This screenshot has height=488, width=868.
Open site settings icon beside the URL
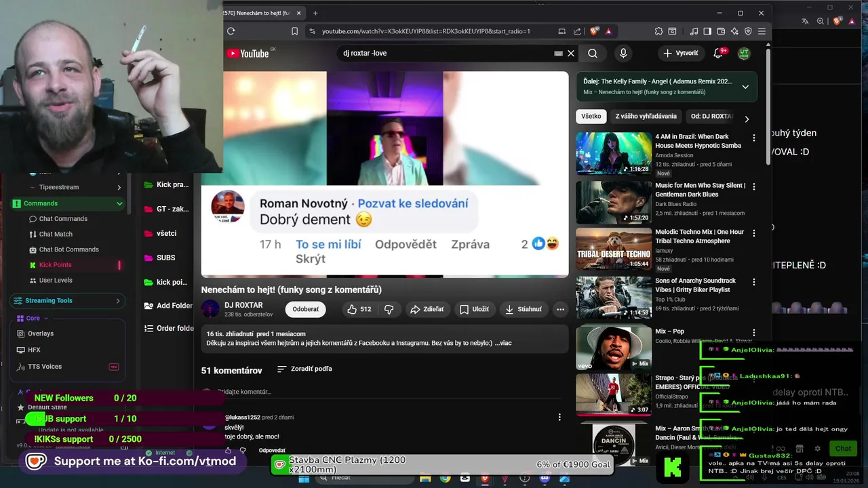coord(312,31)
